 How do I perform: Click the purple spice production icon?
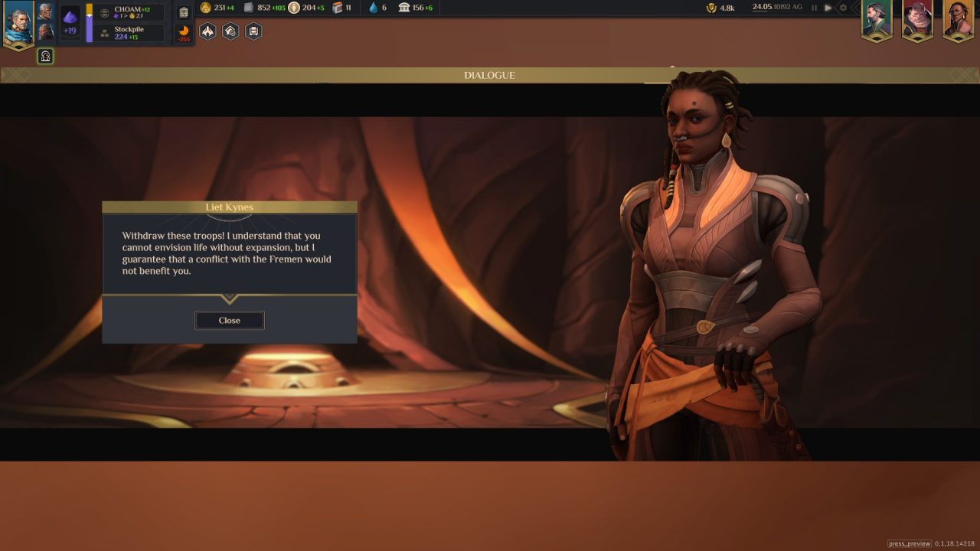click(x=70, y=18)
